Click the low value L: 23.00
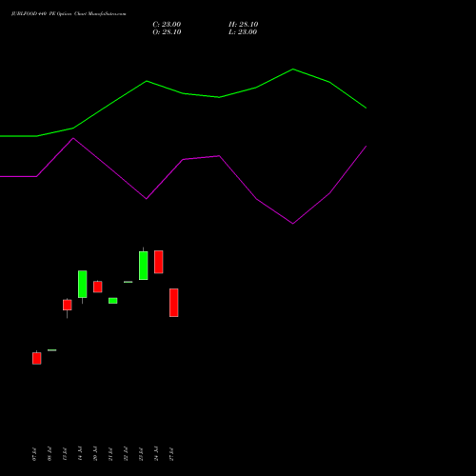Screen dimensions: 476x476 coord(243,32)
